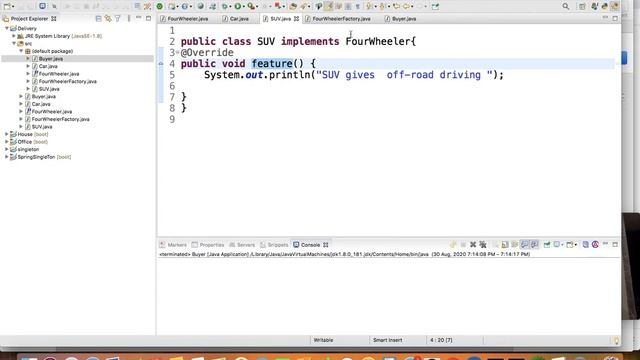Toggle Block Selection Mode in toolbar
This screenshot has height=360, width=640.
348,6
